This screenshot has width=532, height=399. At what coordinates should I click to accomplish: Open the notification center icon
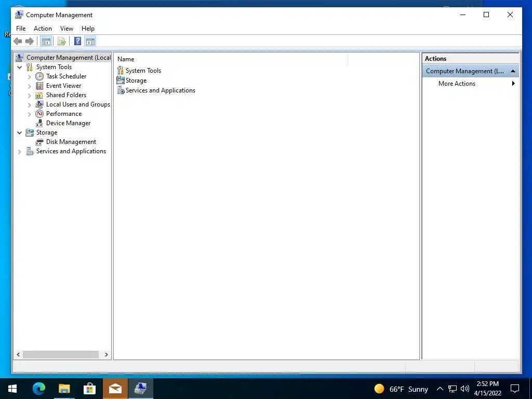(x=515, y=389)
